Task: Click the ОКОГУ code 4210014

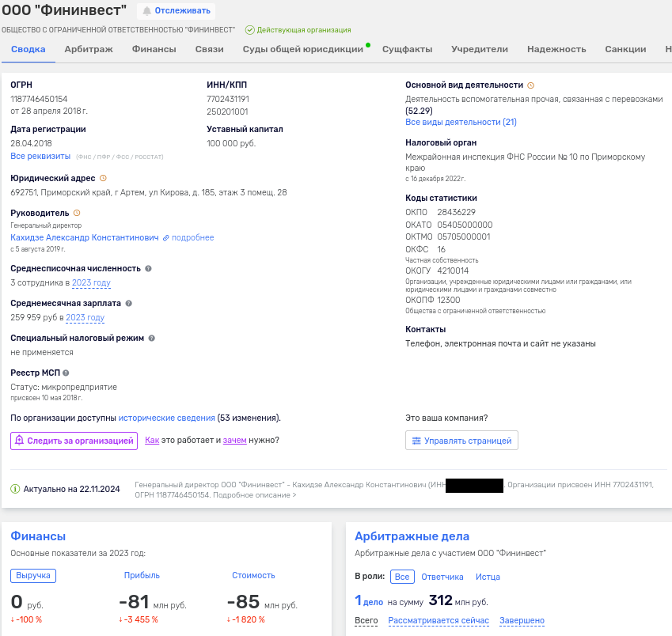Action: click(453, 271)
